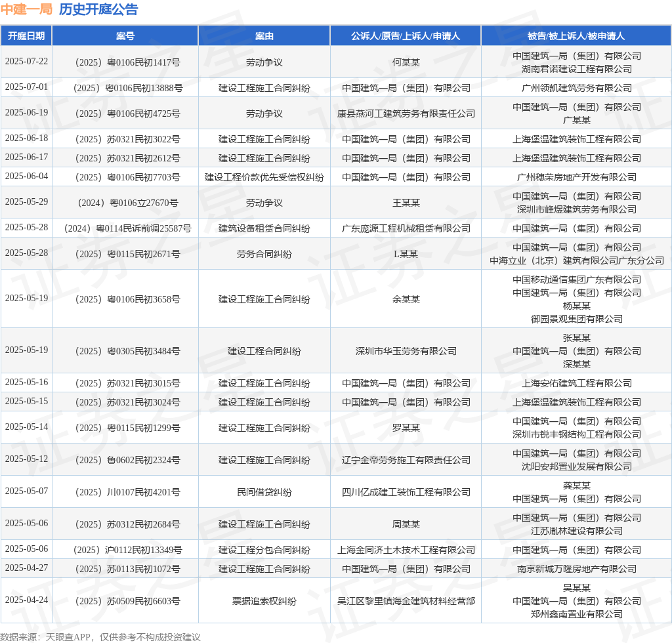The width and height of the screenshot is (672, 643).
Task: Select cause 劳务合同纠纷
Action: click(x=264, y=254)
